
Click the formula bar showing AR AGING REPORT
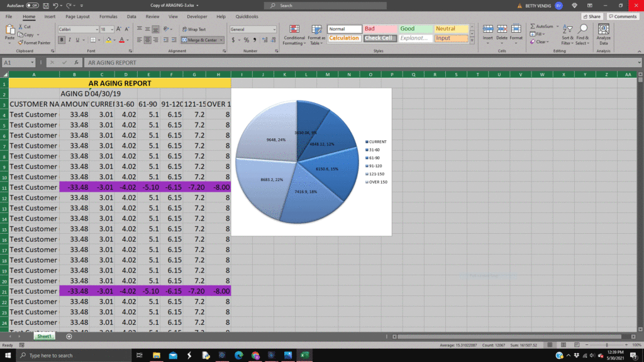(362, 62)
